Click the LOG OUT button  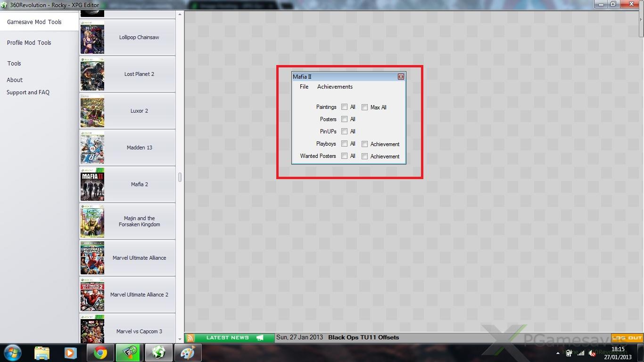tap(627, 337)
